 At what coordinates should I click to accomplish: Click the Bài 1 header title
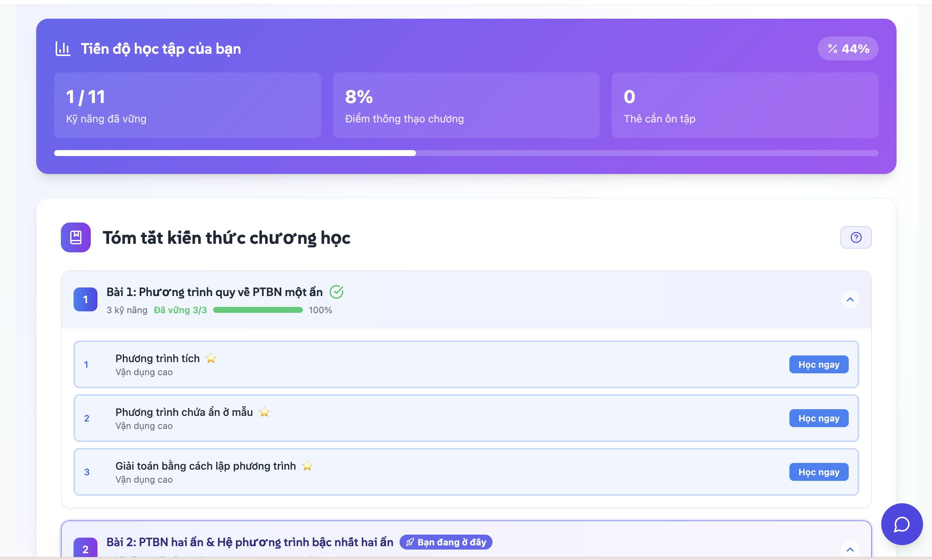click(214, 292)
